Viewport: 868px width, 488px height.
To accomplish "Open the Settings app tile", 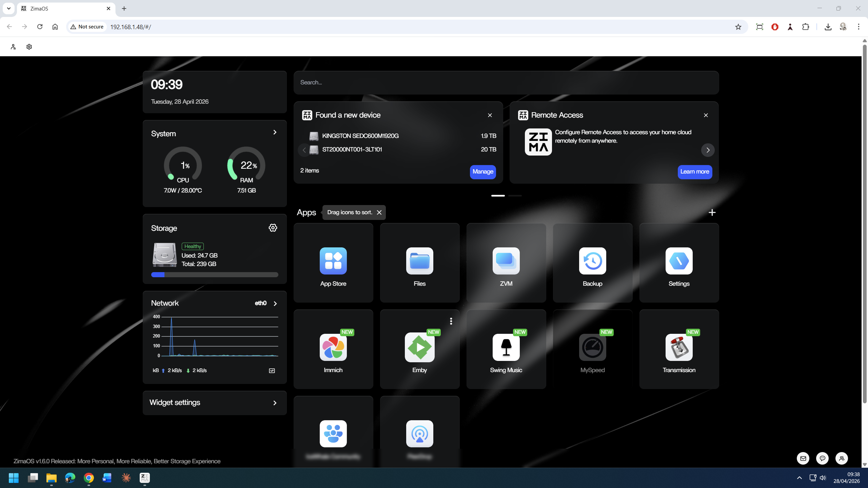I will 679,263.
